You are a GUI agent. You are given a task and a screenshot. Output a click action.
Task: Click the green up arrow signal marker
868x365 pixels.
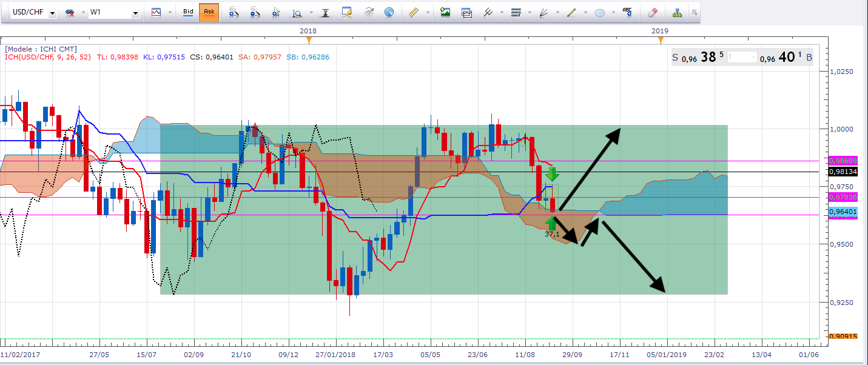[x=553, y=222]
